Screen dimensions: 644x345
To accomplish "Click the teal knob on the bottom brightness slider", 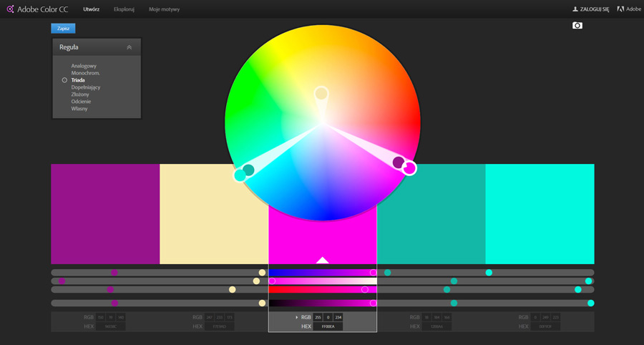I will point(454,303).
